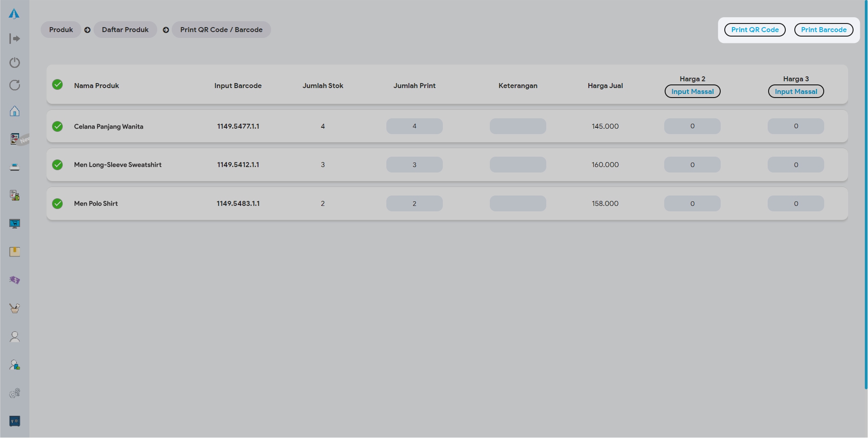Click the Print Barcode button
Image resolution: width=868 pixels, height=438 pixels.
click(823, 30)
